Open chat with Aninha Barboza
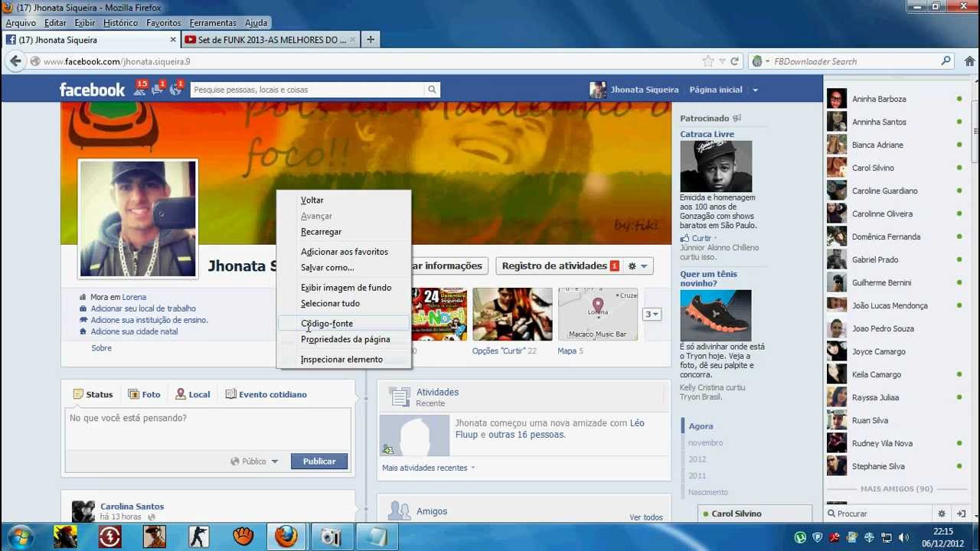This screenshot has height=551, width=980. [x=895, y=99]
